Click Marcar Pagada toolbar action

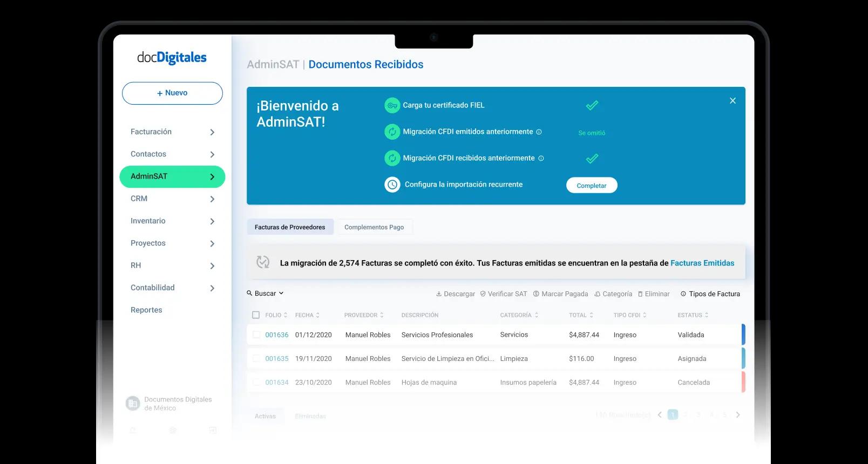[560, 294]
